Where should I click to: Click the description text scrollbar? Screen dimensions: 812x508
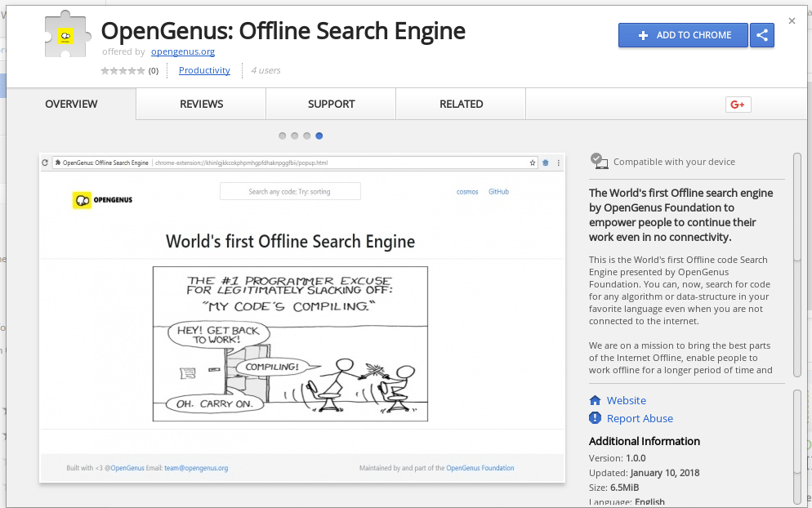pos(797,264)
